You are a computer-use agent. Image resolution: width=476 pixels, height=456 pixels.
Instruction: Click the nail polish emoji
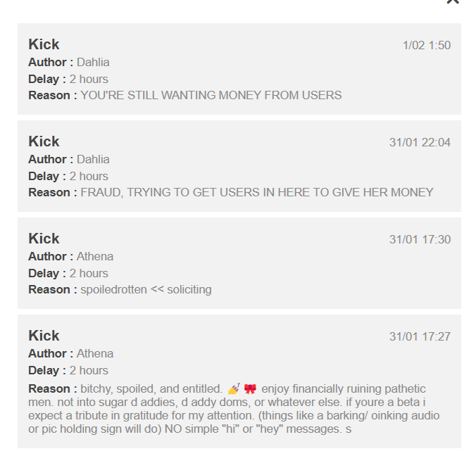coord(234,388)
